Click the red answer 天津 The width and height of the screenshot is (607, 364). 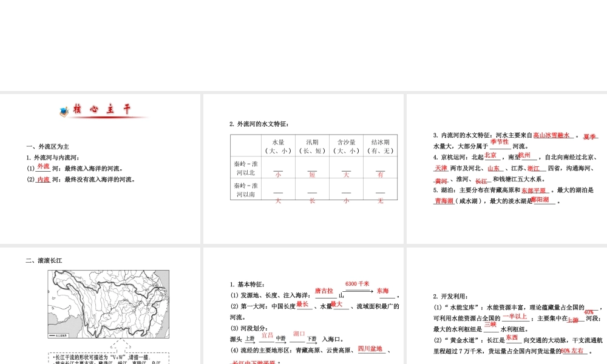[x=441, y=168]
